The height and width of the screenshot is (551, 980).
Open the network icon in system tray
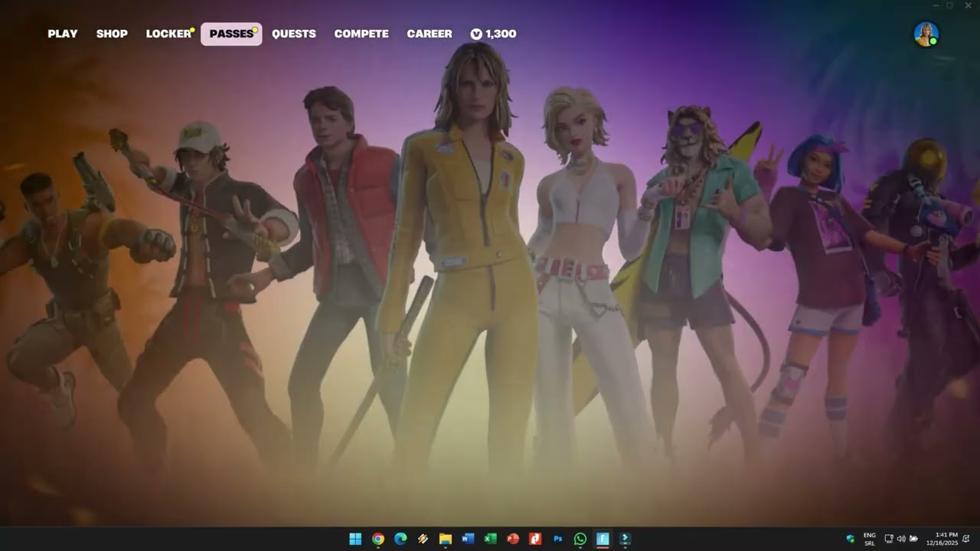(888, 539)
